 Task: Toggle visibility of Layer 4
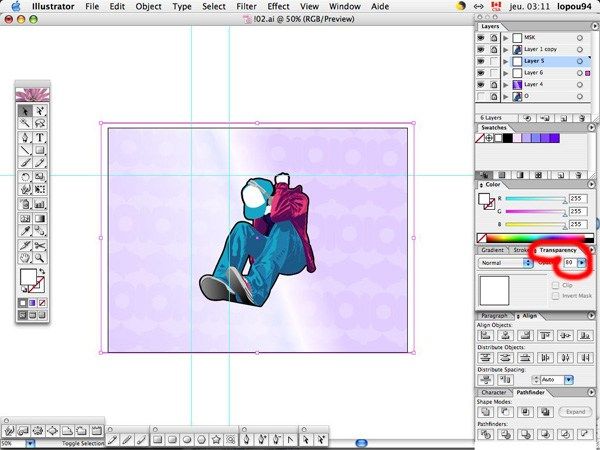(x=481, y=85)
